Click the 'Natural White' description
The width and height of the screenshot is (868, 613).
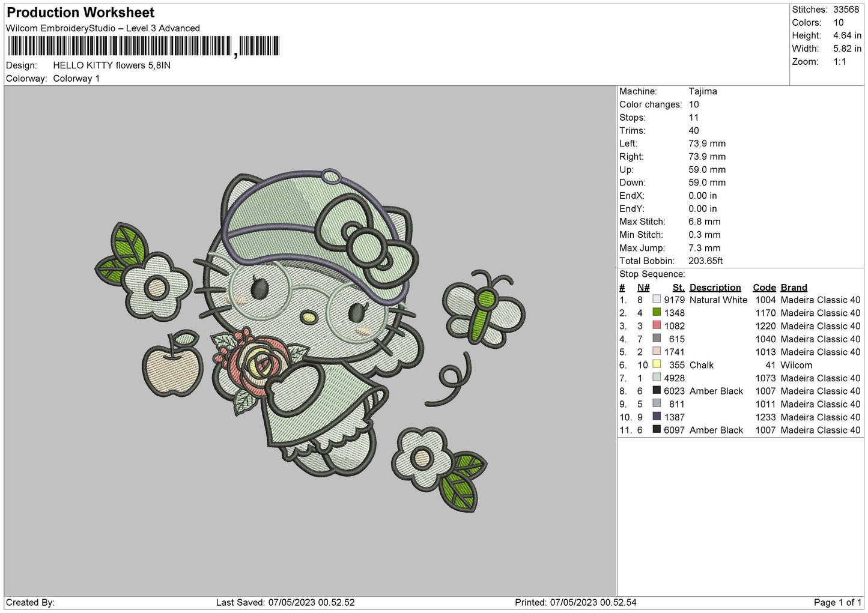[718, 300]
